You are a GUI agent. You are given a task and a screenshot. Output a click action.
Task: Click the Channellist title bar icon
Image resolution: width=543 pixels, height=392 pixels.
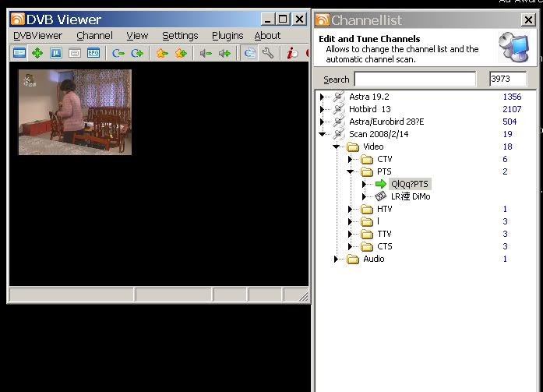tap(322, 19)
